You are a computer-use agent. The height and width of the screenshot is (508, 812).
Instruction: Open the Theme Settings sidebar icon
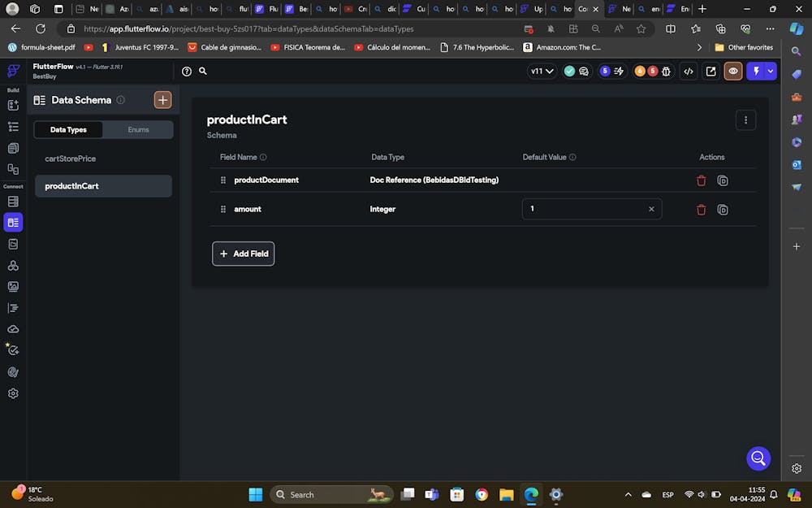point(13,372)
